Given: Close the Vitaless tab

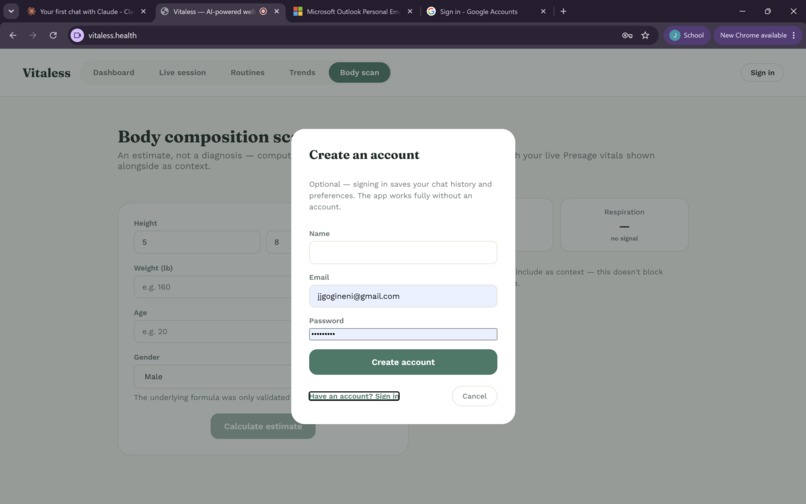Looking at the screenshot, I should [x=277, y=11].
